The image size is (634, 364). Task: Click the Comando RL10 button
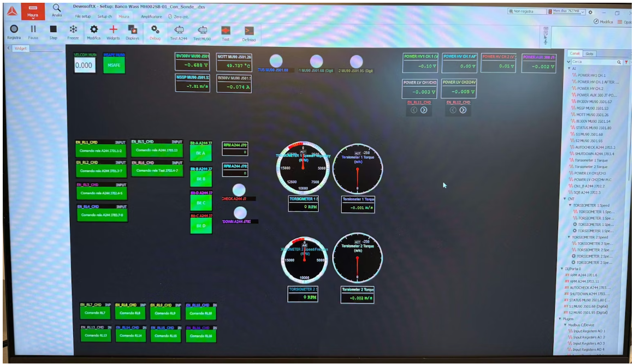point(201,313)
